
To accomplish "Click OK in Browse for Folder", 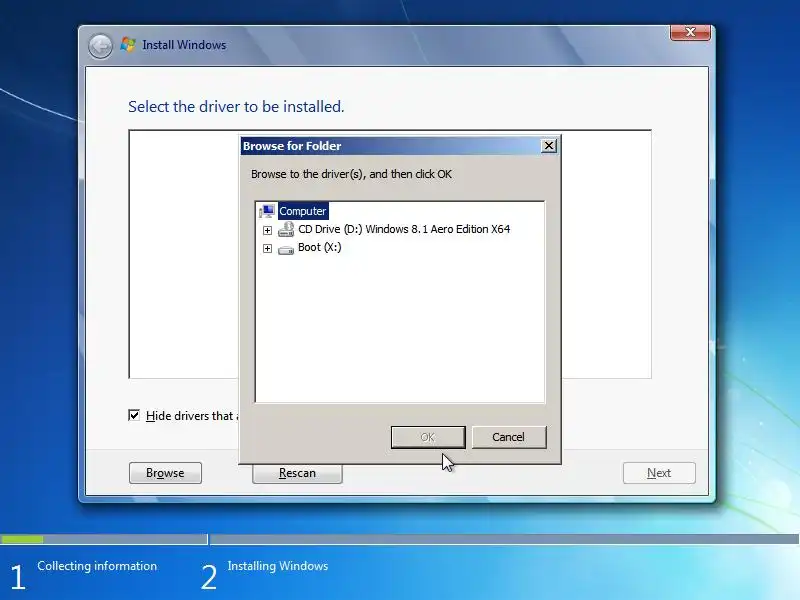I will pyautogui.click(x=428, y=437).
